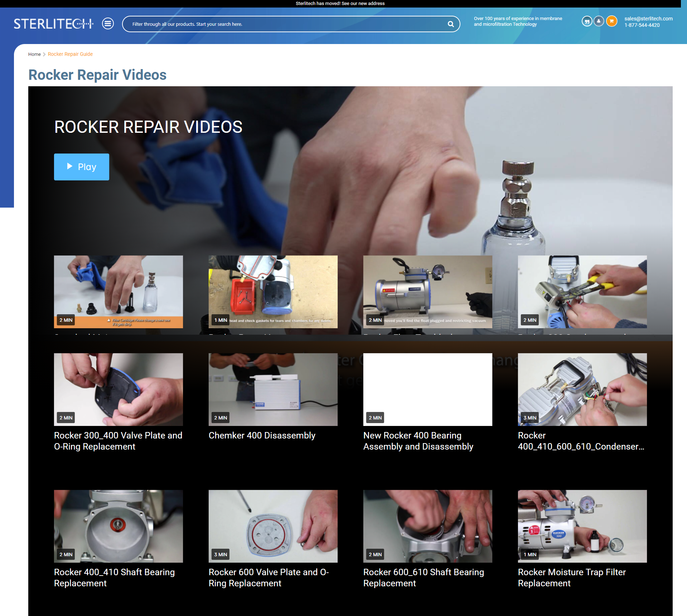Open the yellow pliers pump video thumbnail

click(x=582, y=292)
